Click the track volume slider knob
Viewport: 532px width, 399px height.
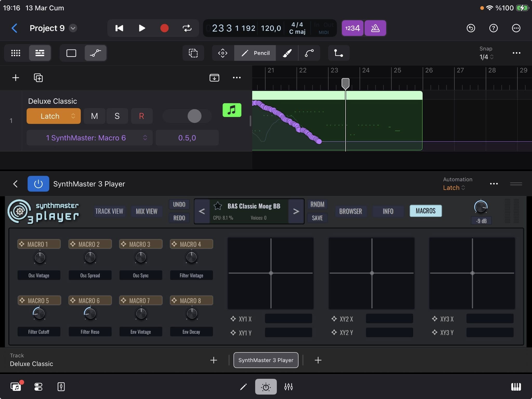(x=195, y=116)
